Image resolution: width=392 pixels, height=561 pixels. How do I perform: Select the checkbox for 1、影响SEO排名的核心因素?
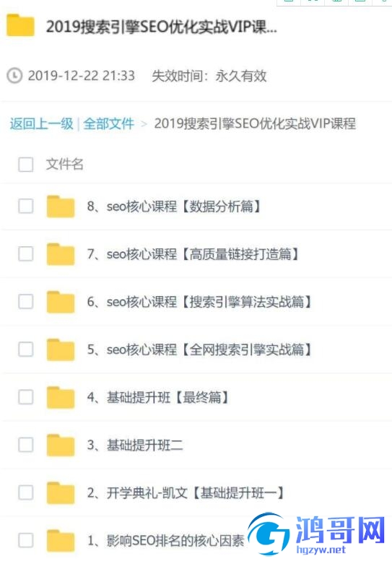tap(26, 541)
